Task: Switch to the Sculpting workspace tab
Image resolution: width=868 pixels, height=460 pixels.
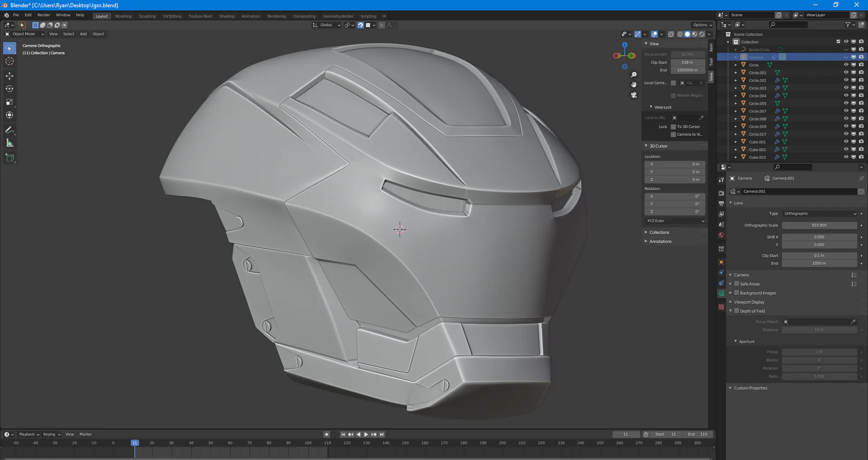Action: click(147, 16)
